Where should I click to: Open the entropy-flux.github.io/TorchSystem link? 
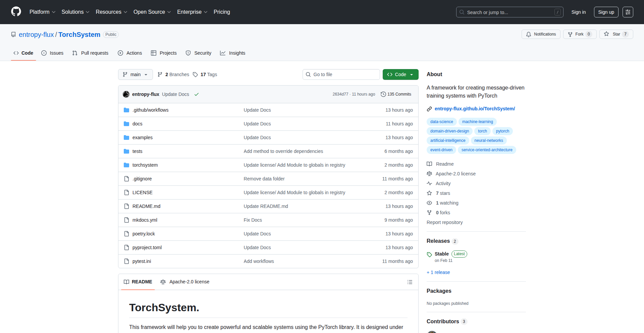475,109
